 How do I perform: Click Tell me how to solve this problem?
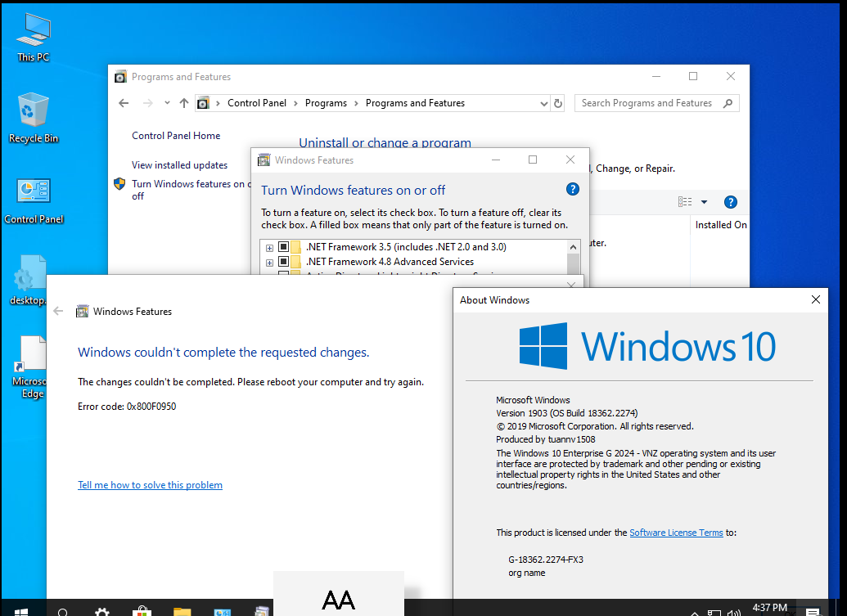[151, 485]
